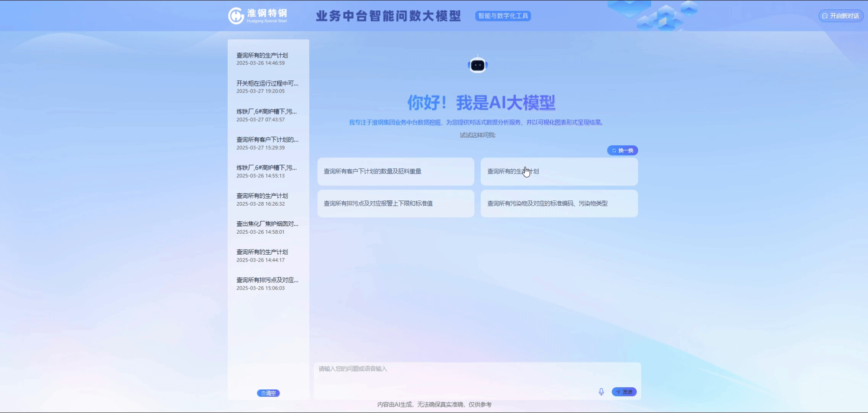Screen dimensions: 868x413
Task: Open history item dated 2025-03-27 07:43:57
Action: tap(267, 115)
